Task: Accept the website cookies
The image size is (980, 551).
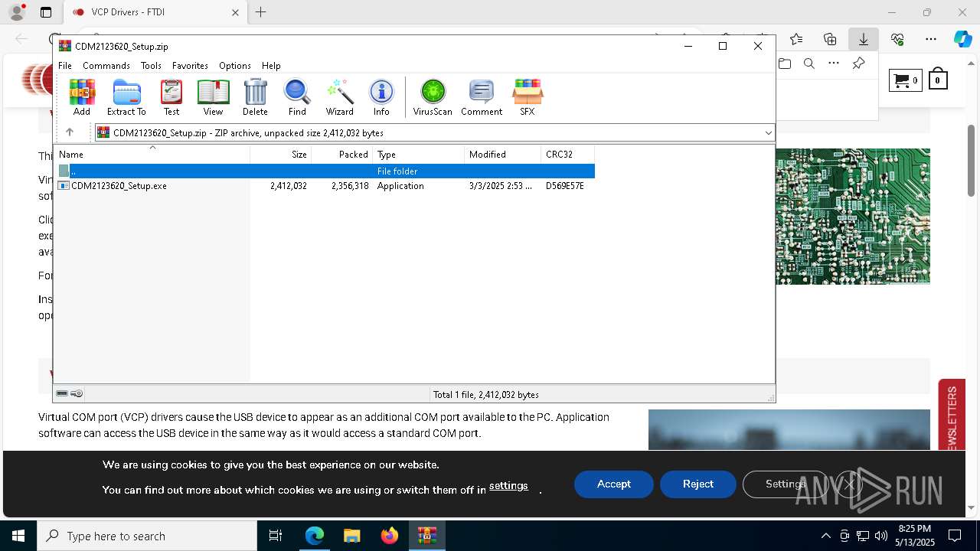Action: (x=614, y=484)
